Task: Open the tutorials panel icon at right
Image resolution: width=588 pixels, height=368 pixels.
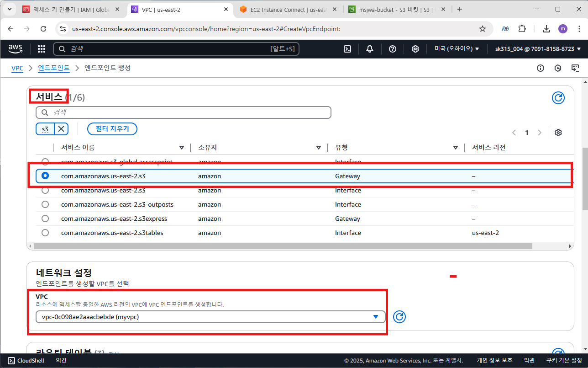Action: [x=575, y=68]
